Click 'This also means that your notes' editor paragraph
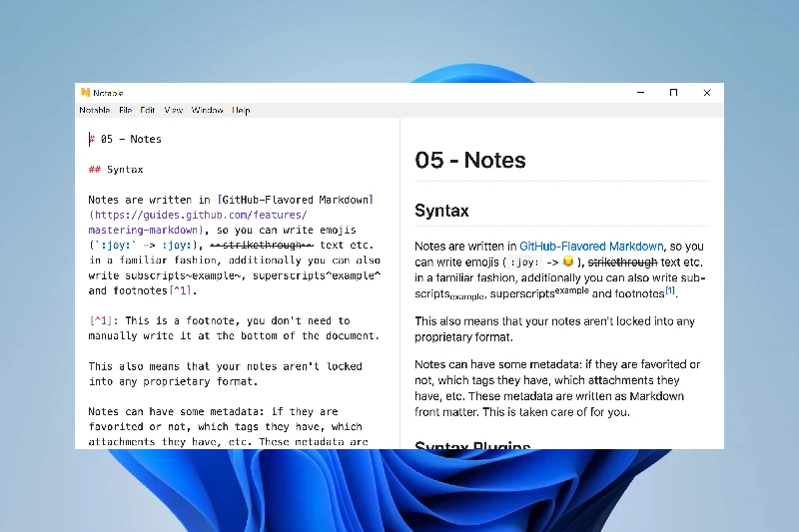The width and height of the screenshot is (799, 532). coord(226,373)
